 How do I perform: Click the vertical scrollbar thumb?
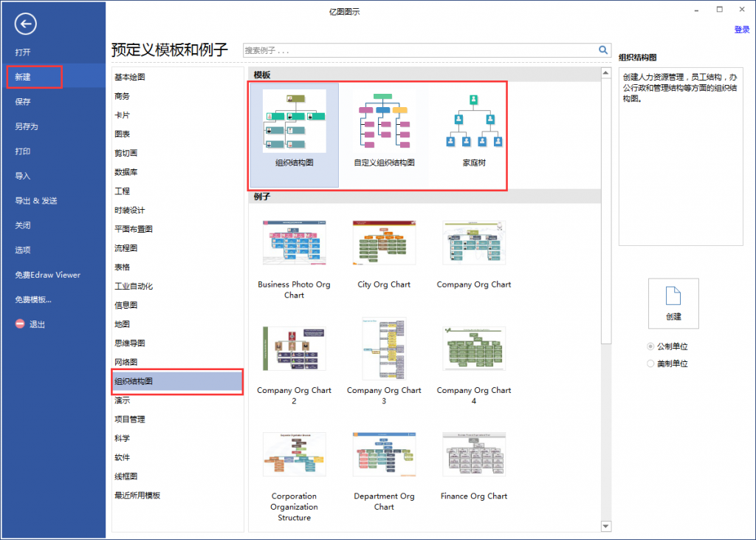point(606,211)
